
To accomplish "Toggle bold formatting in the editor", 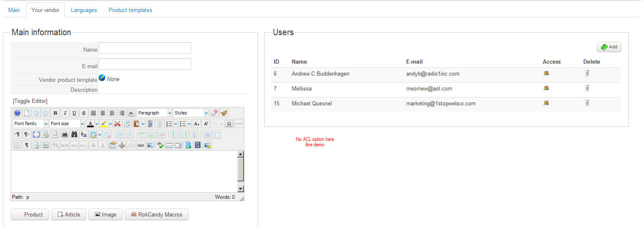I will [55, 113].
